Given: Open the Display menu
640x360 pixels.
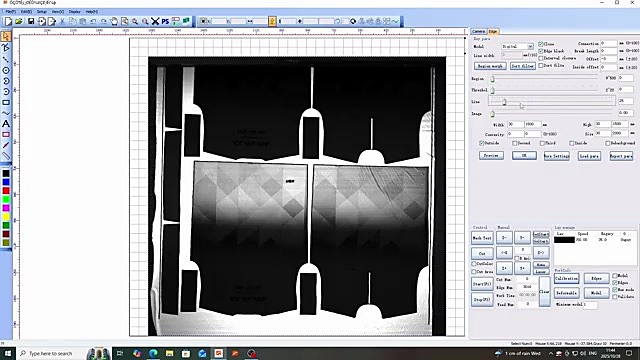Looking at the screenshot, I should pyautogui.click(x=75, y=12).
